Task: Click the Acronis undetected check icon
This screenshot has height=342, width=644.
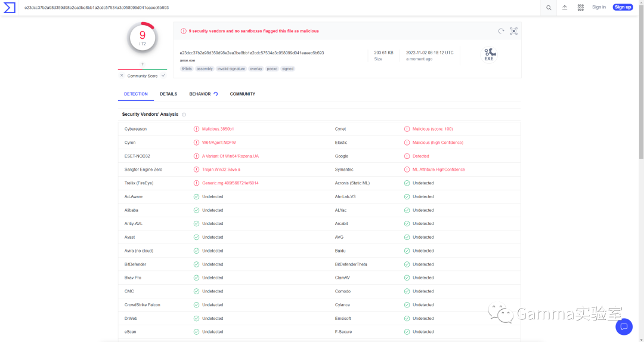Action: tap(407, 183)
